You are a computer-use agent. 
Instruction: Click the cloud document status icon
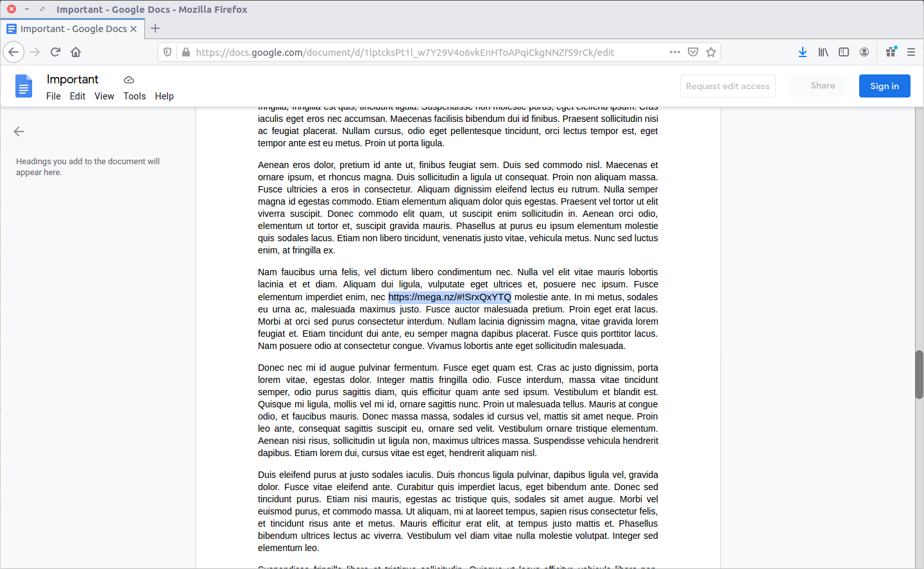tap(129, 80)
